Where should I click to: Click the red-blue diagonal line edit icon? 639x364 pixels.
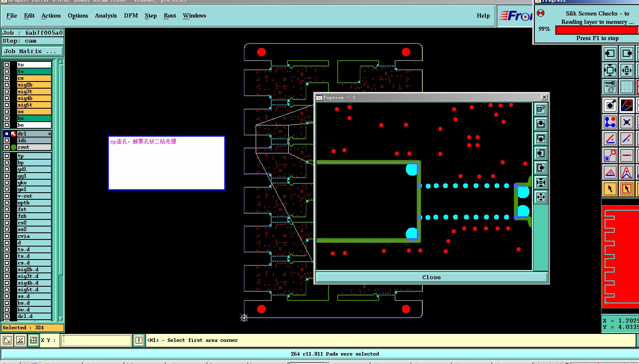pyautogui.click(x=627, y=138)
